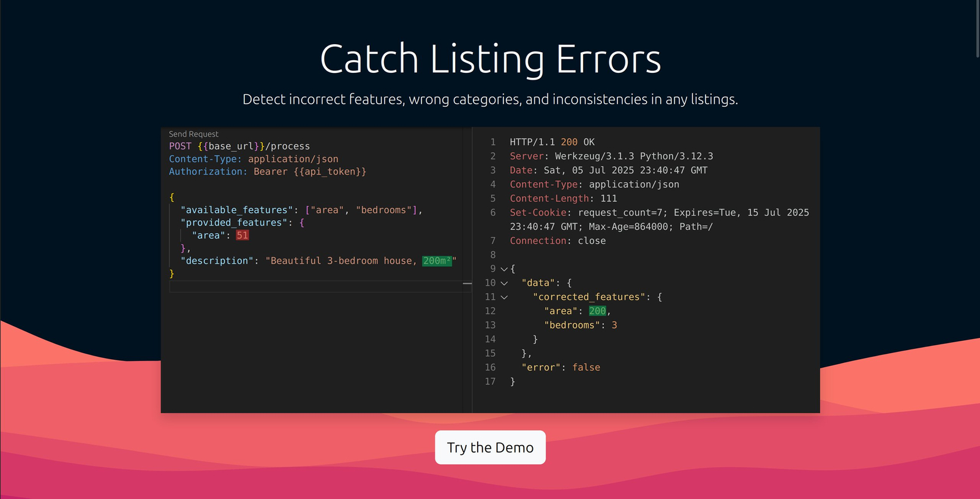Click the Content-Type: application/json request header

pos(254,159)
